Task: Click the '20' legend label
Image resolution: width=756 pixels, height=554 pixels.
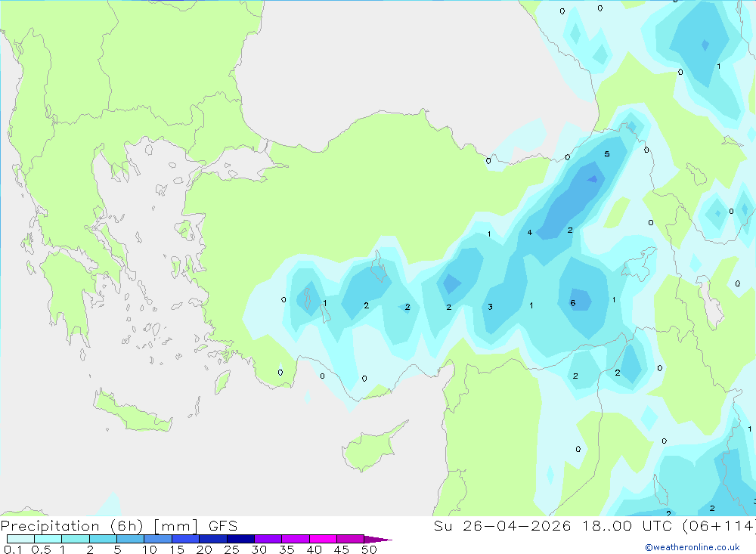Action: [204, 549]
